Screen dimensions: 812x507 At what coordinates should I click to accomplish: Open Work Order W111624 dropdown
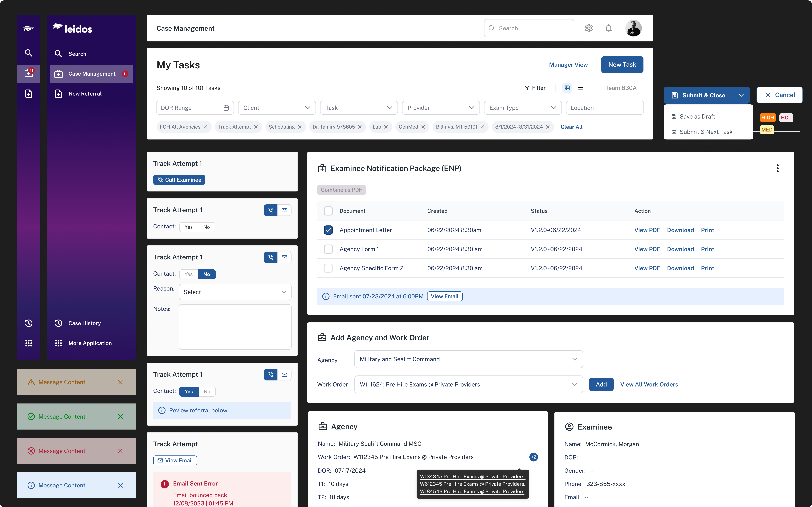pos(468,385)
